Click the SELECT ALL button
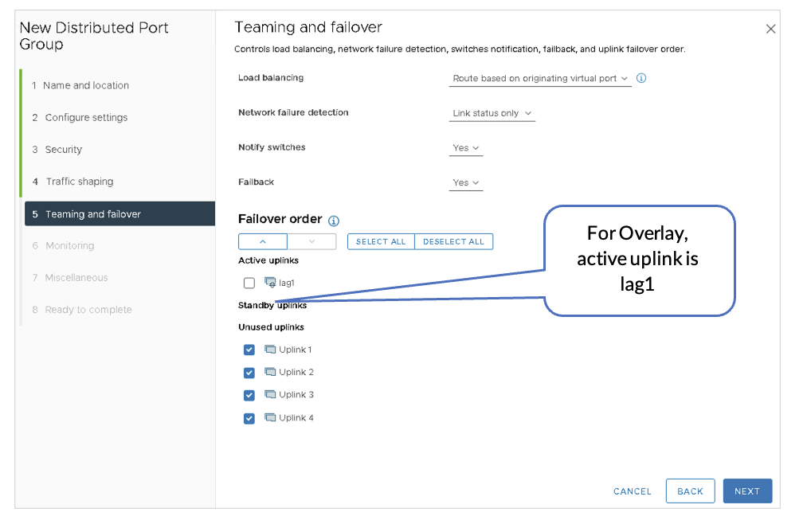811x532 pixels. (x=381, y=241)
